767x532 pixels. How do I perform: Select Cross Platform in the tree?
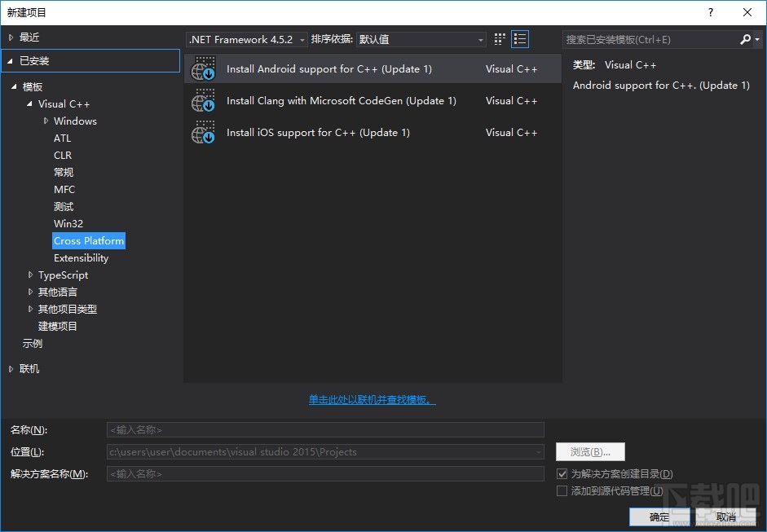pos(89,241)
